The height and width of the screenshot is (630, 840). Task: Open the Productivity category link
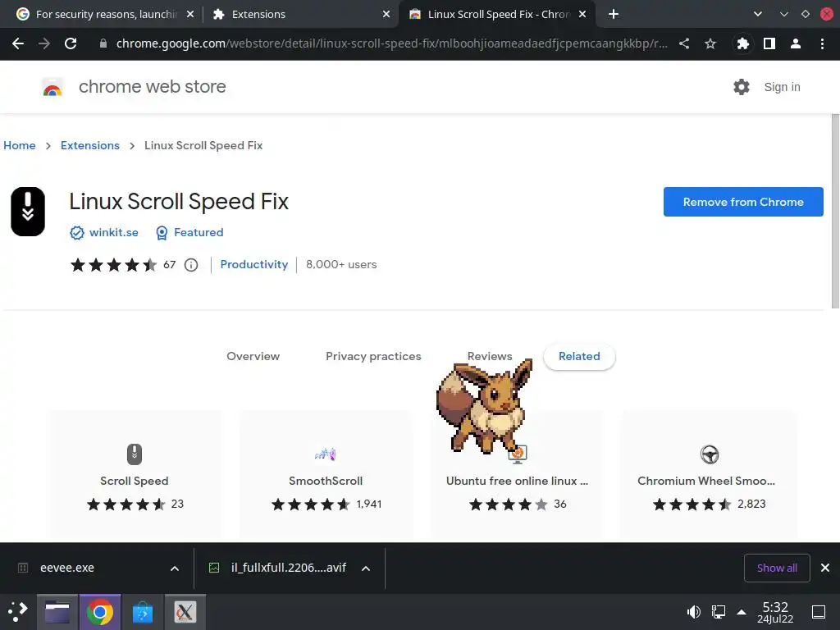[254, 265]
